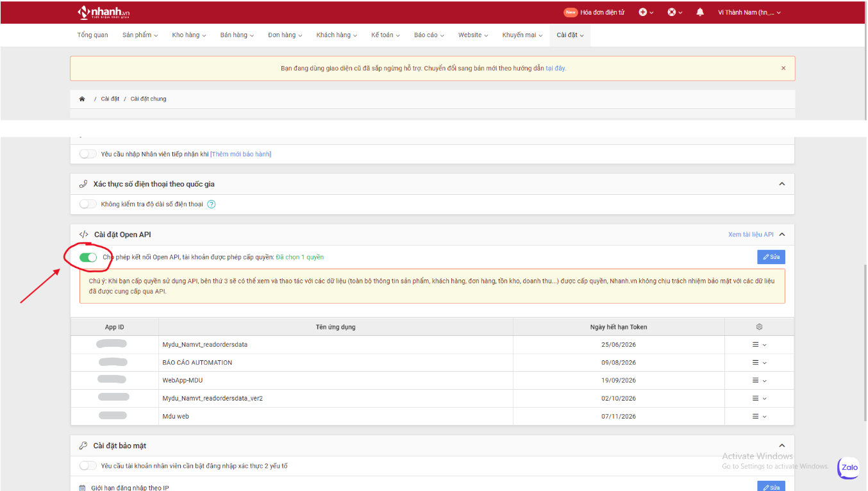Click the Cài đặt chung breadcrumb
The height and width of the screenshot is (491, 868).
click(148, 99)
